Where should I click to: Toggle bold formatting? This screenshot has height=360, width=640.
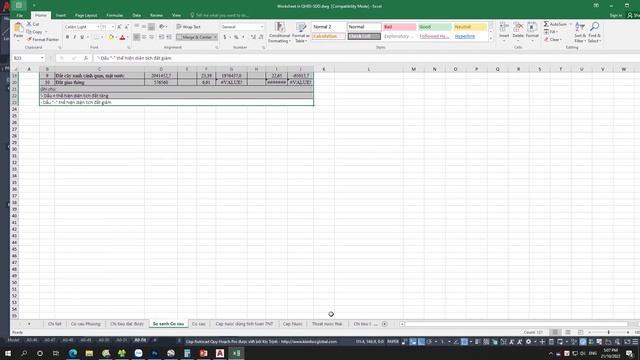(x=67, y=37)
